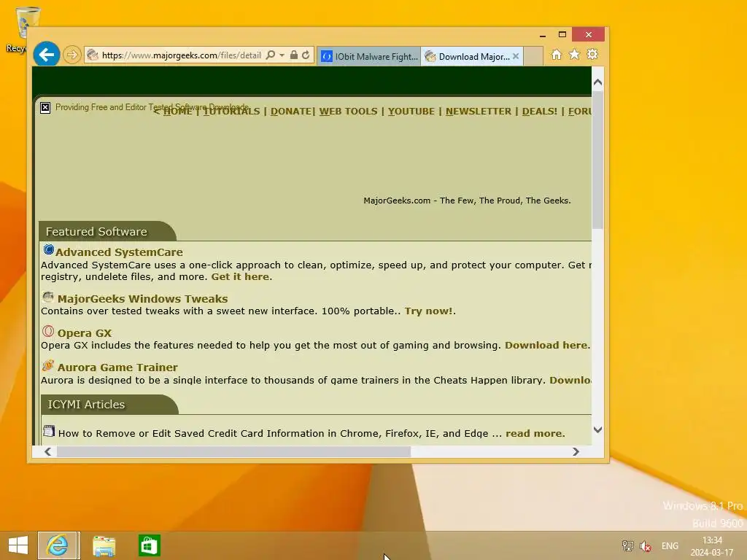Screen dimensions: 747x560
Task: Launch Windows Store from the taskbar
Action: (149, 545)
